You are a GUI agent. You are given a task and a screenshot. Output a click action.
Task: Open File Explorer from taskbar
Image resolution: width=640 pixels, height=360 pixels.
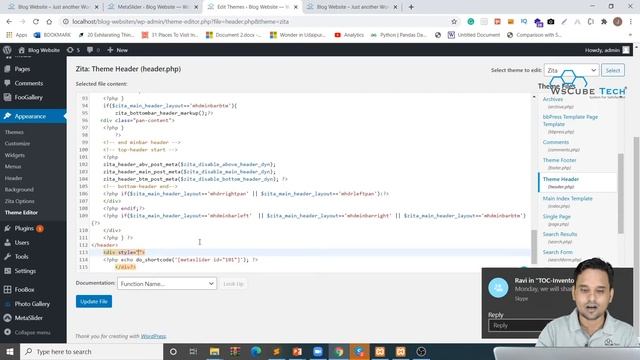(214, 351)
